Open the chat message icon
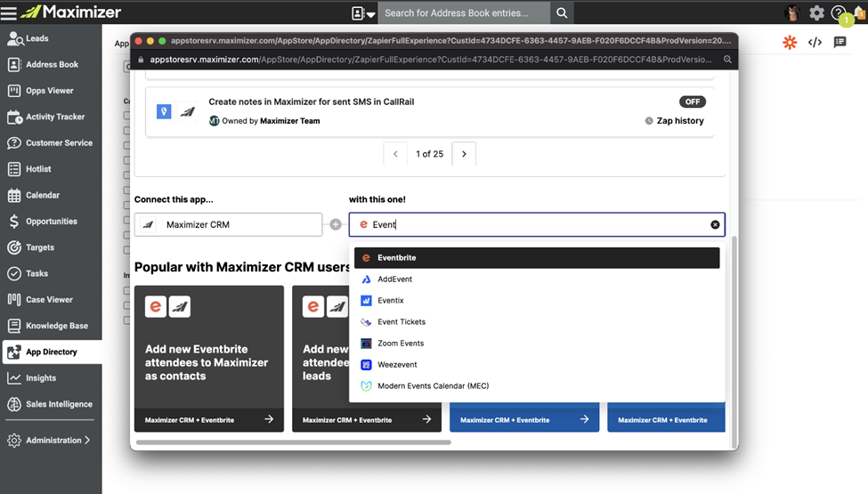 (x=840, y=42)
